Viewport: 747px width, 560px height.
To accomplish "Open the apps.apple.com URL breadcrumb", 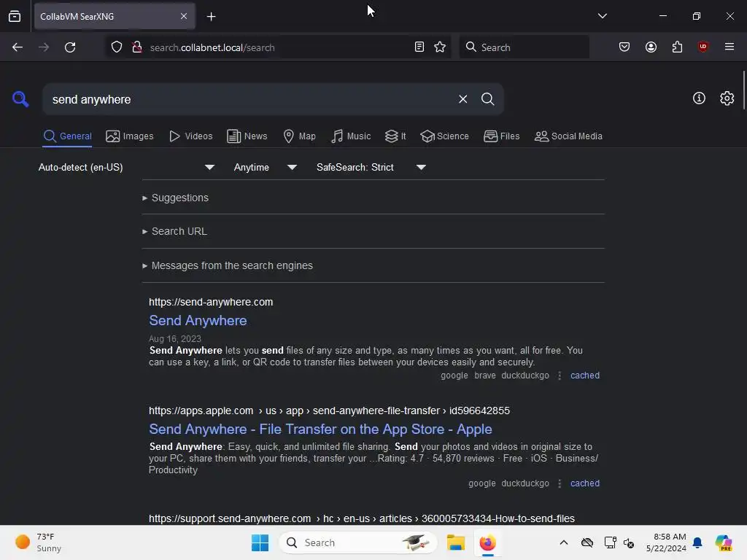I will (329, 411).
